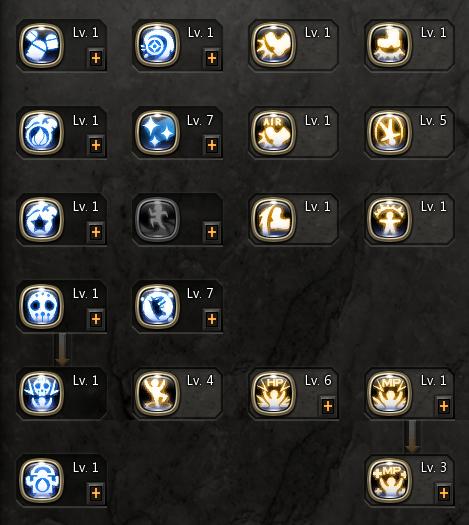Click the skull with crossed blades icon
This screenshot has width=469, height=525.
[41, 393]
